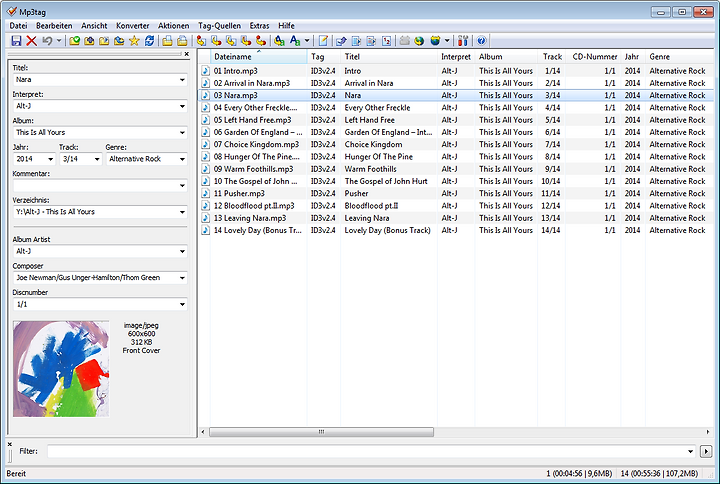The height and width of the screenshot is (484, 720).
Task: Save tags with the floppy disk icon
Action: (16, 41)
